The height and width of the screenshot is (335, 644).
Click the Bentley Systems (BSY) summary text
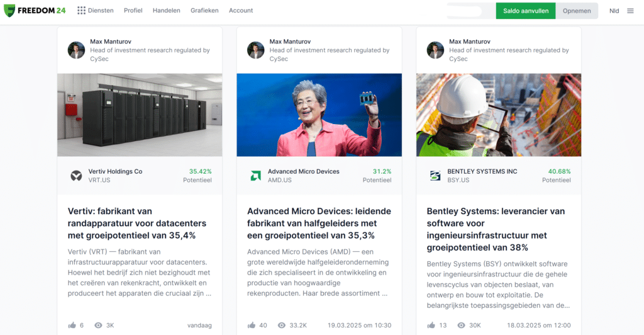(x=498, y=285)
